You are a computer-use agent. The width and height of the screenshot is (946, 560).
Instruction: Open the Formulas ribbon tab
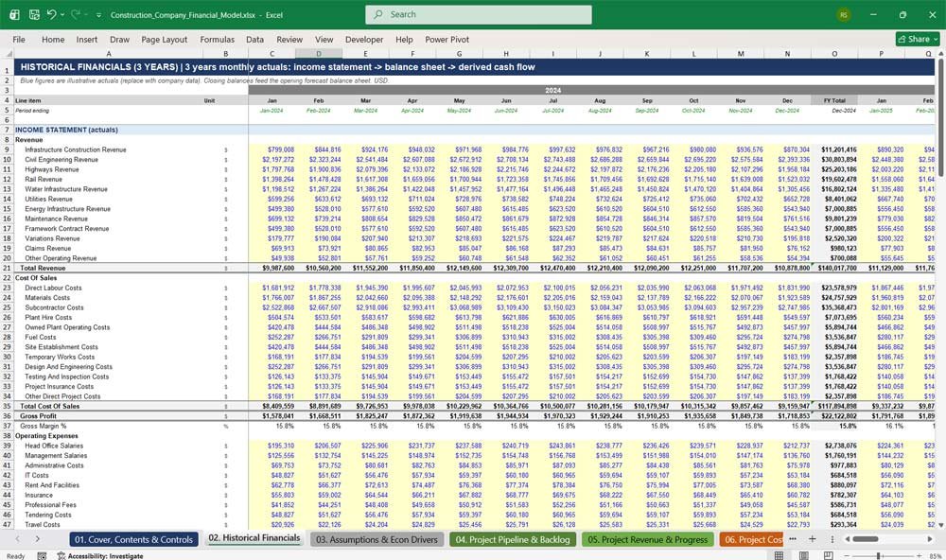coord(218,39)
